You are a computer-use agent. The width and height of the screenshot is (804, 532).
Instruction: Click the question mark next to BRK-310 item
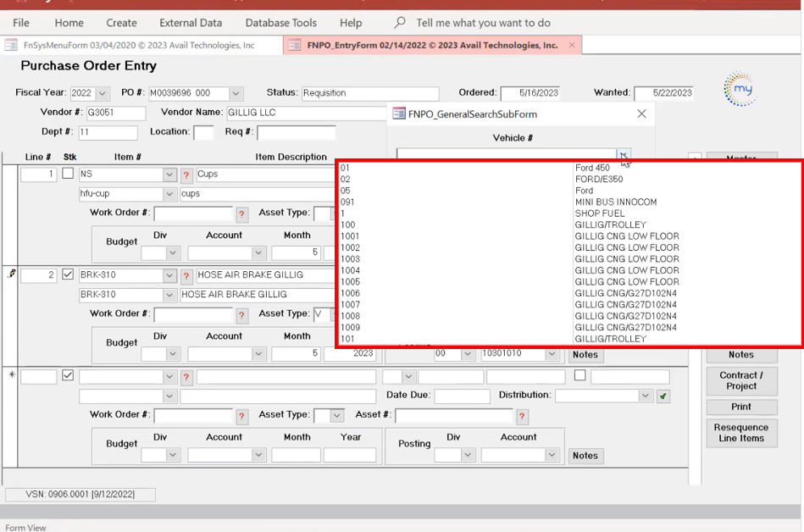tap(187, 276)
